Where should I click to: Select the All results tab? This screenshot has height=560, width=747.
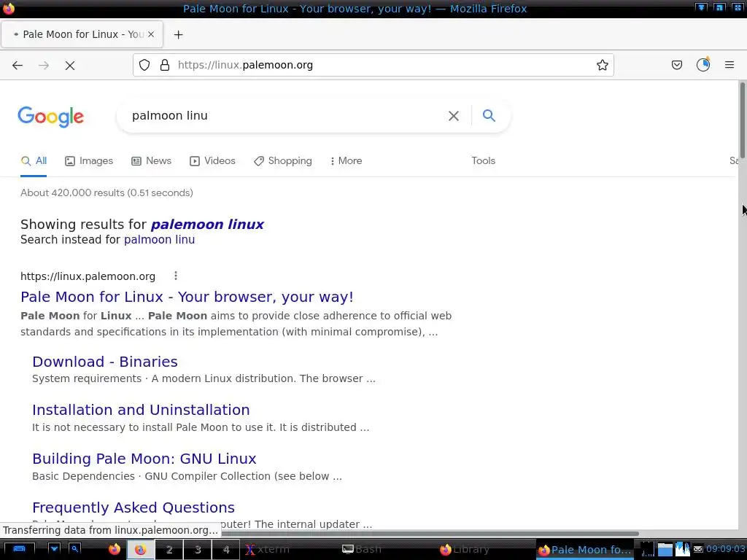pos(34,161)
